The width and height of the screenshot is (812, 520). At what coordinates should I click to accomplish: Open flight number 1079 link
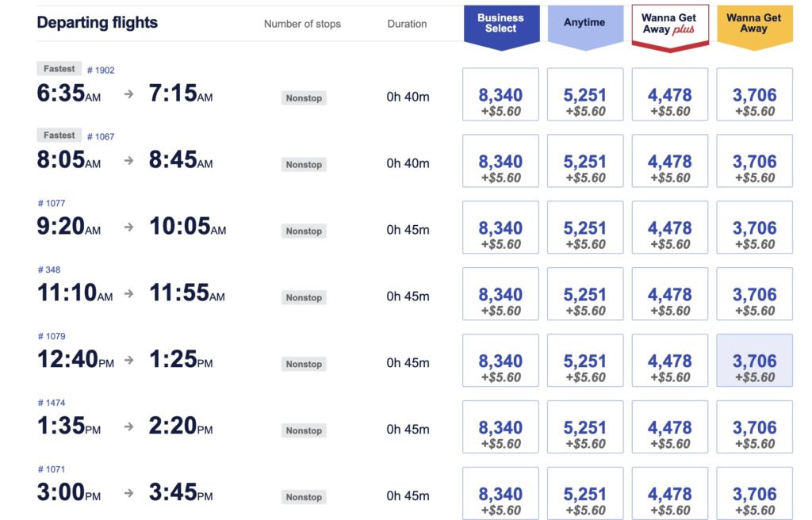pos(52,337)
